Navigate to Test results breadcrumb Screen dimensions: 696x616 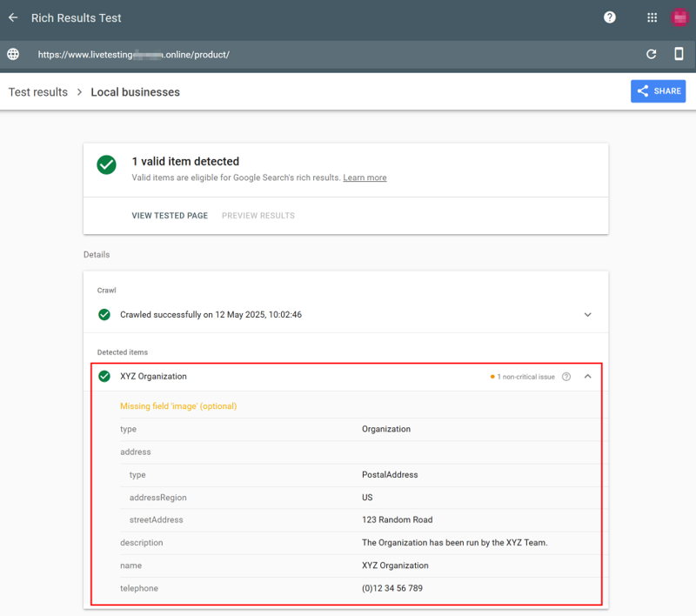(x=37, y=91)
